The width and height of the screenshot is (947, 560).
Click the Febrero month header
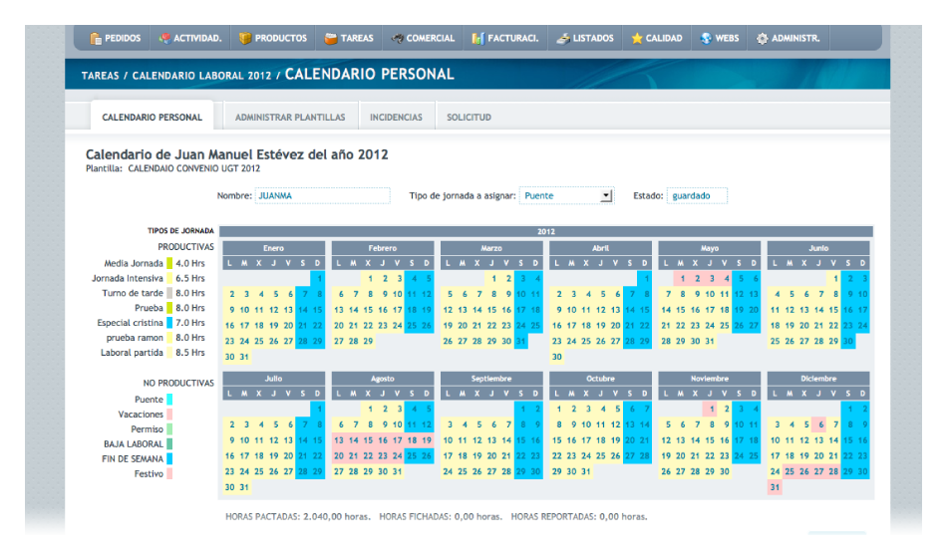click(x=383, y=248)
